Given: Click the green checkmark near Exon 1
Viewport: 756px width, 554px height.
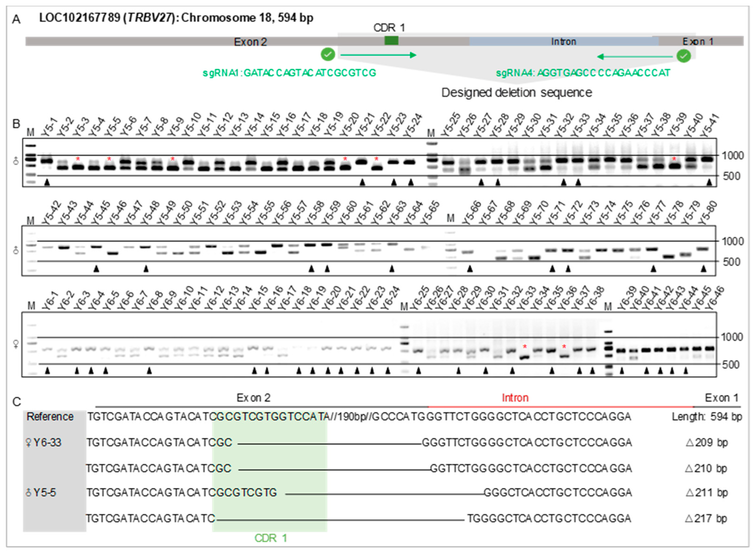Looking at the screenshot, I should point(684,56).
